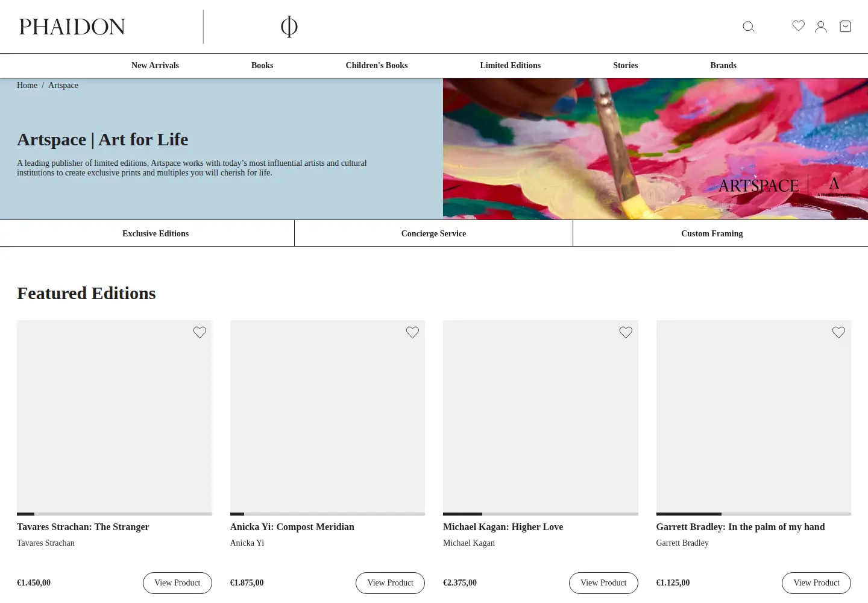The image size is (868, 603).
Task: Go to Home breadcrumb link
Action: click(27, 85)
